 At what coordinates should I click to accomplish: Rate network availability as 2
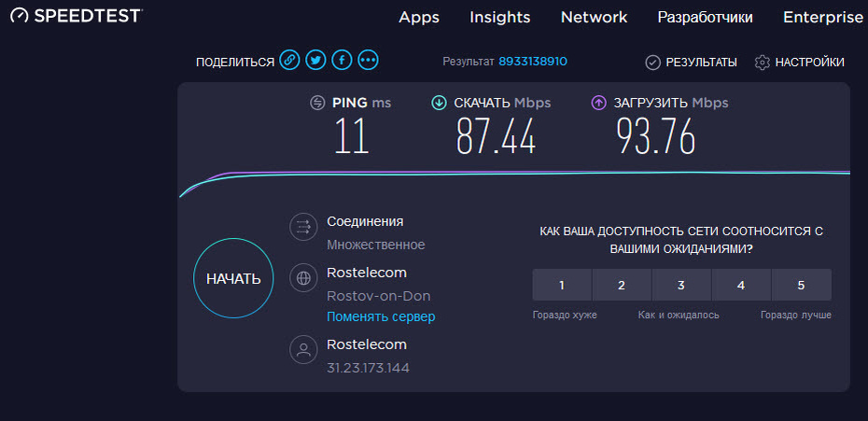click(622, 286)
